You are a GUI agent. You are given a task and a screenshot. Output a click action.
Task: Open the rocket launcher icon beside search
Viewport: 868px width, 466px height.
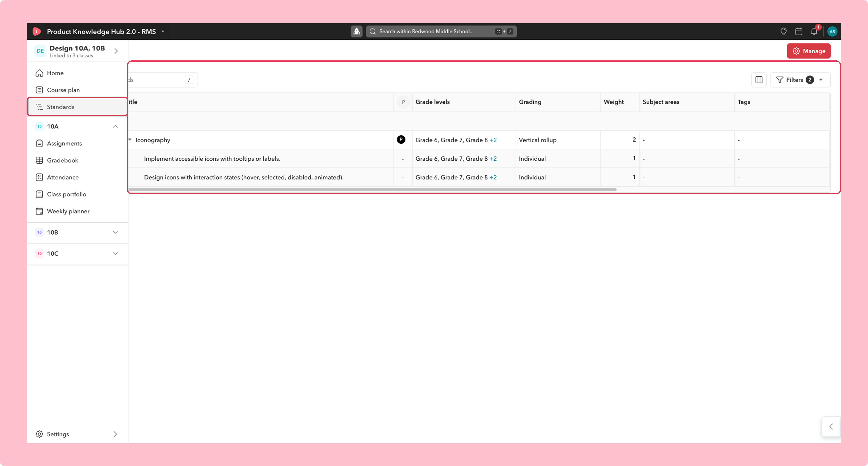click(x=356, y=31)
